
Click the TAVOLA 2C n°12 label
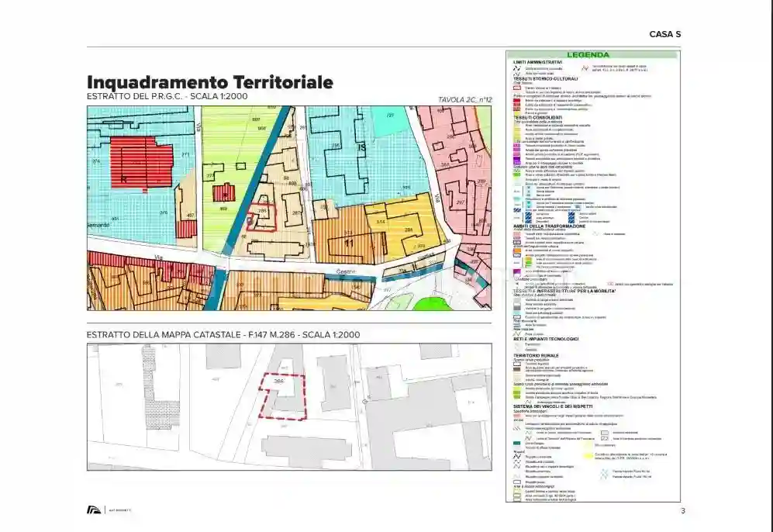tap(464, 100)
